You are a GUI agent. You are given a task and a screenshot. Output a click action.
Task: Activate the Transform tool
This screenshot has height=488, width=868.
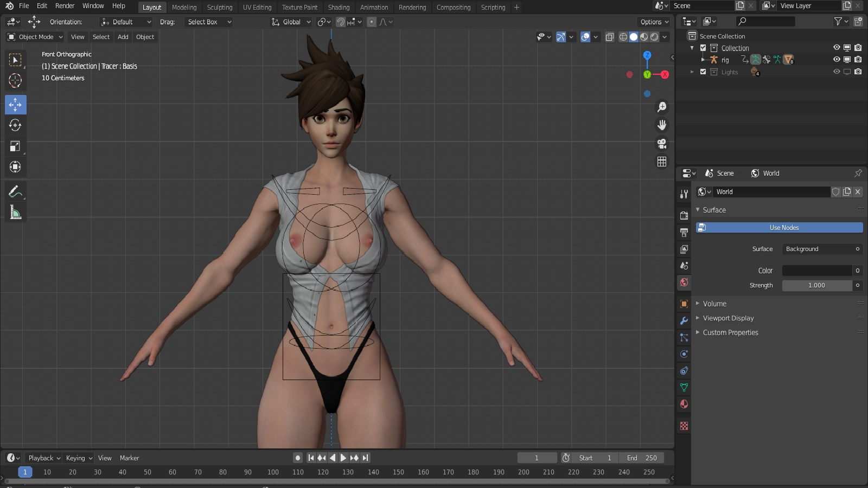(x=15, y=166)
